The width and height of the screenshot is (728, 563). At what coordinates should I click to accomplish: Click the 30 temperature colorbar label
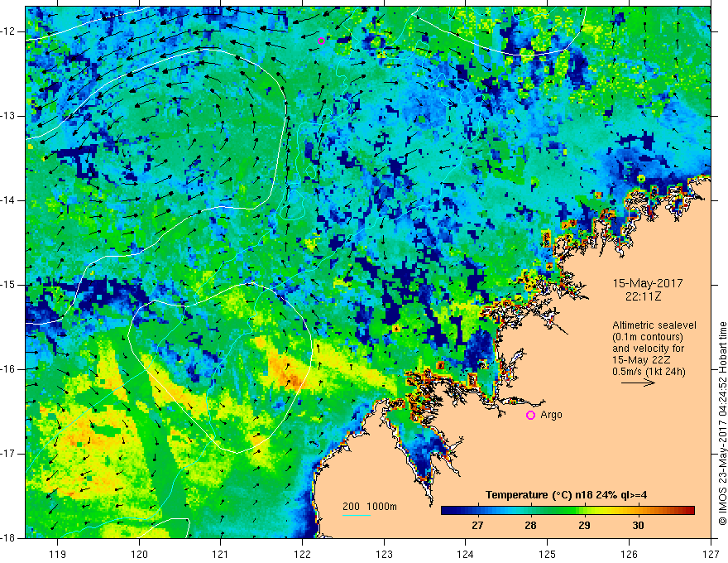pos(639,526)
